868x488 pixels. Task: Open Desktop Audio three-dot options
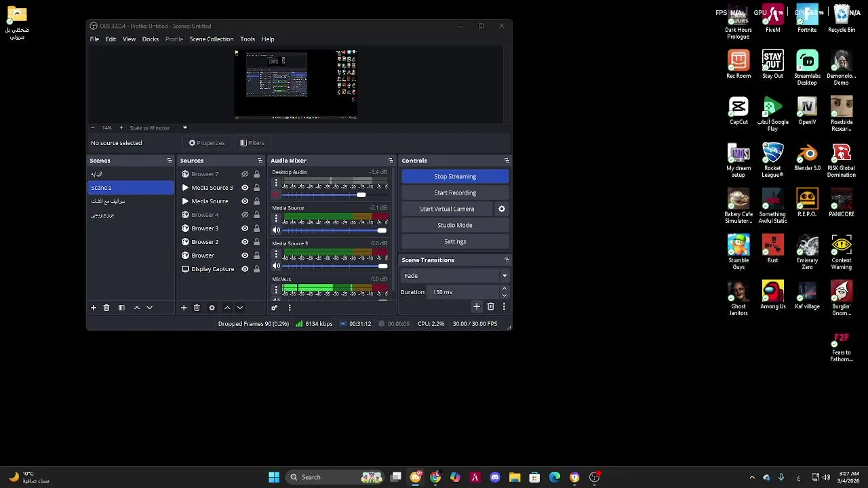276,183
